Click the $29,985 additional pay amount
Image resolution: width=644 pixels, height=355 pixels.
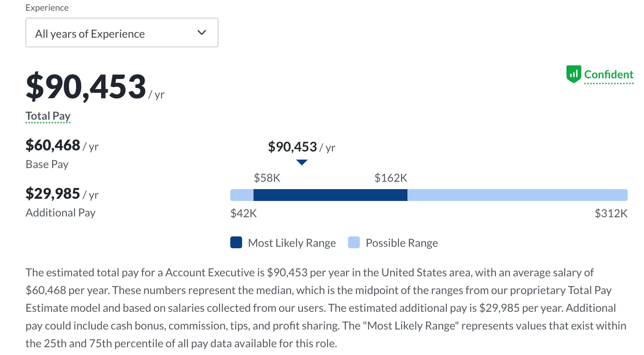pos(53,194)
